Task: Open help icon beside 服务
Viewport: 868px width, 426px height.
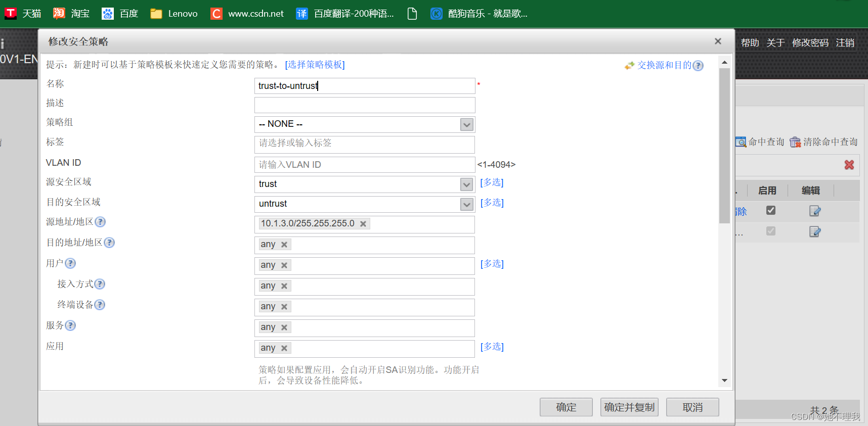Action: click(70, 325)
